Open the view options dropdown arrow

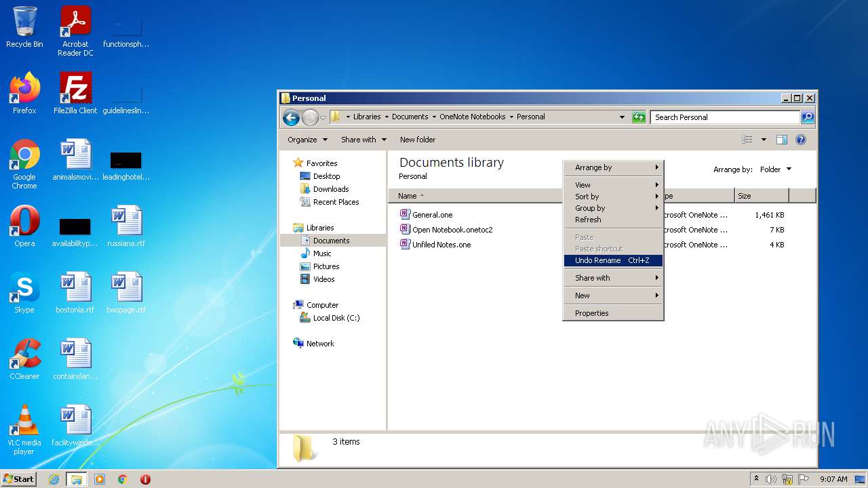tap(764, 140)
